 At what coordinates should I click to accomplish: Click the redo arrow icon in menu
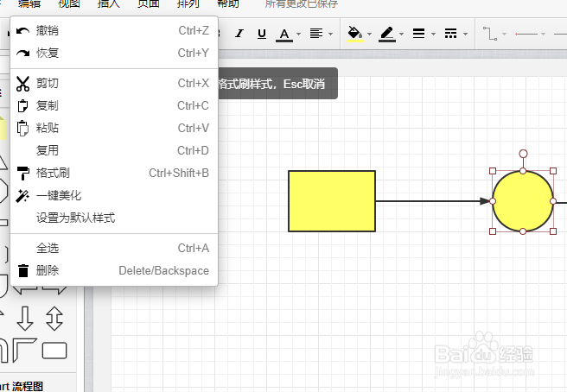pyautogui.click(x=22, y=54)
